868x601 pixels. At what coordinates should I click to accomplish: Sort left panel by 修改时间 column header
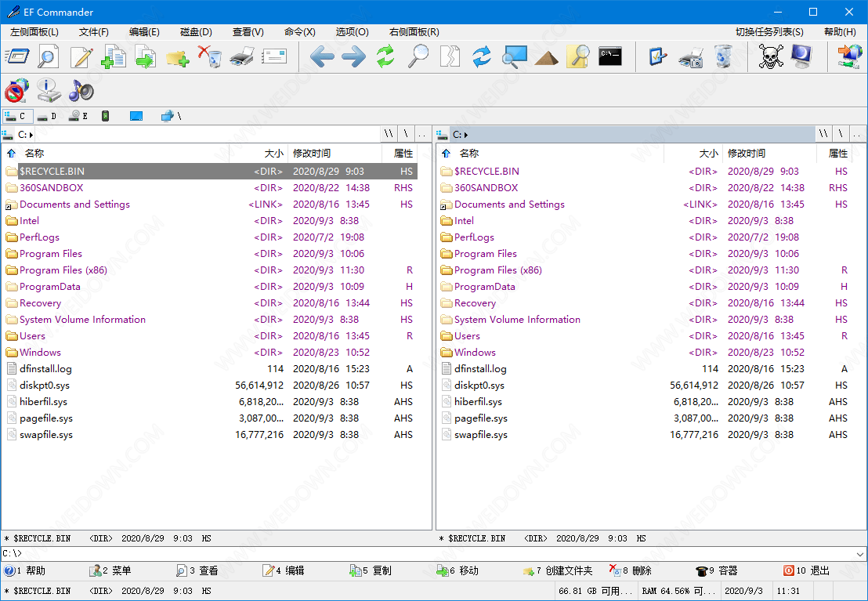pos(335,154)
